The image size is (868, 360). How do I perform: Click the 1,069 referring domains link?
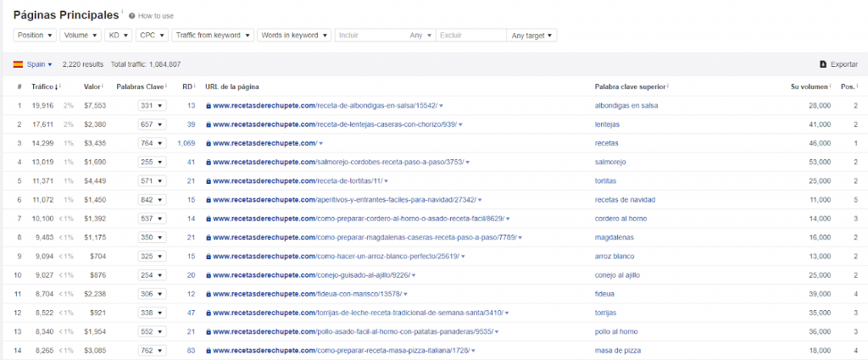pyautogui.click(x=186, y=143)
